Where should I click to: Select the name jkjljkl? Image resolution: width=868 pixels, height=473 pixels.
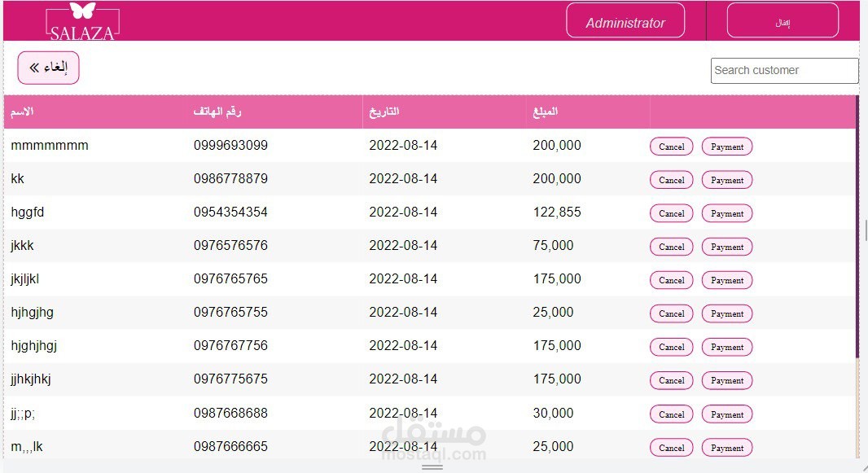(x=25, y=278)
